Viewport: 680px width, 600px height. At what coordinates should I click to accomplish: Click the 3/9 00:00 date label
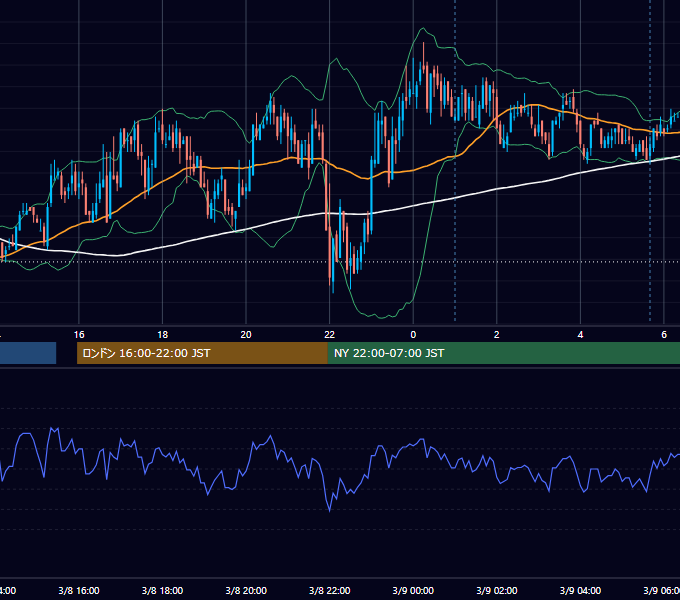(413, 590)
